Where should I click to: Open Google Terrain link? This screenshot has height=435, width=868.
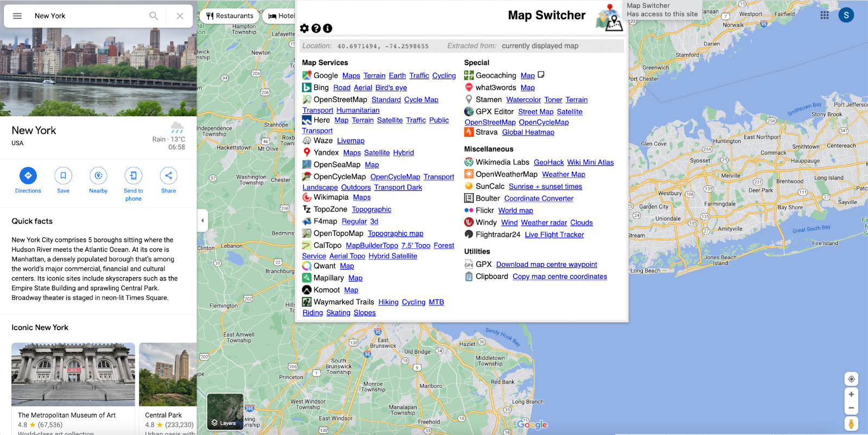[x=374, y=76]
